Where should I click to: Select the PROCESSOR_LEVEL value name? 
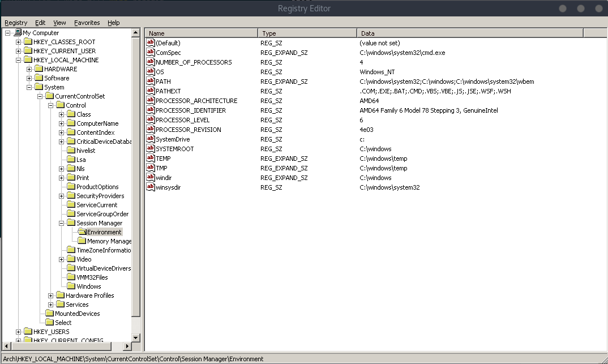(x=183, y=120)
